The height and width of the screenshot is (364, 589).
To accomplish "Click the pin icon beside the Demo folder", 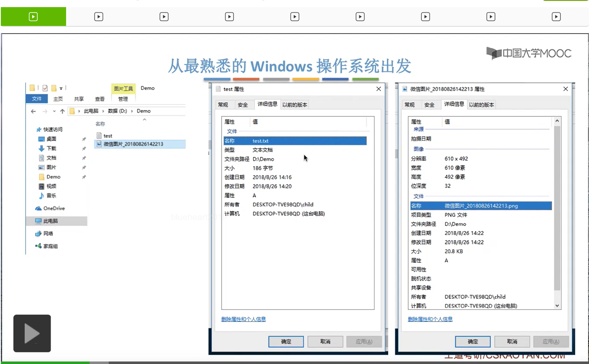I will point(84,177).
